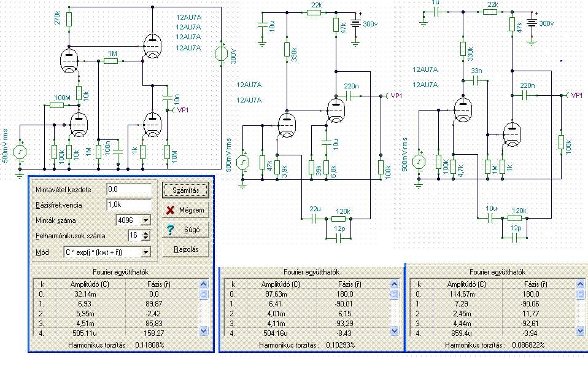Image resolution: width=588 pixels, height=374 pixels.
Task: Click up arrow of middle Fourier table scrollbar
Action: [x=394, y=284]
